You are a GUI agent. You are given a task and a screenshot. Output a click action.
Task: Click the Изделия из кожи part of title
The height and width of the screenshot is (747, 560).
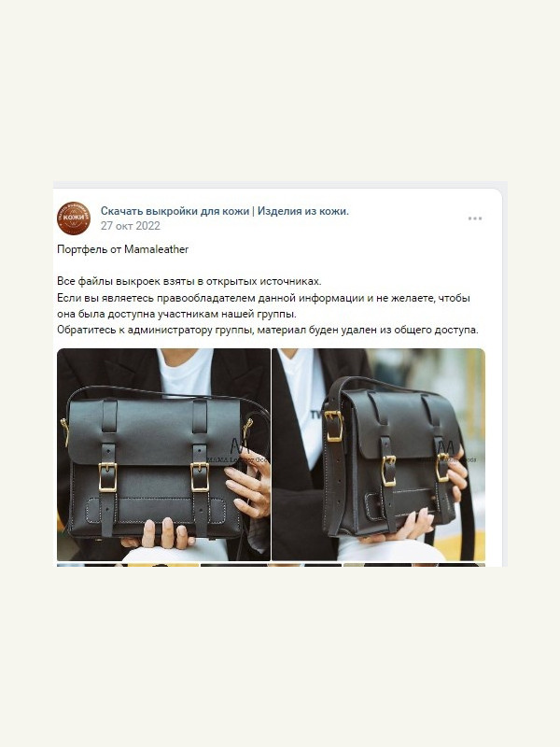click(303, 211)
